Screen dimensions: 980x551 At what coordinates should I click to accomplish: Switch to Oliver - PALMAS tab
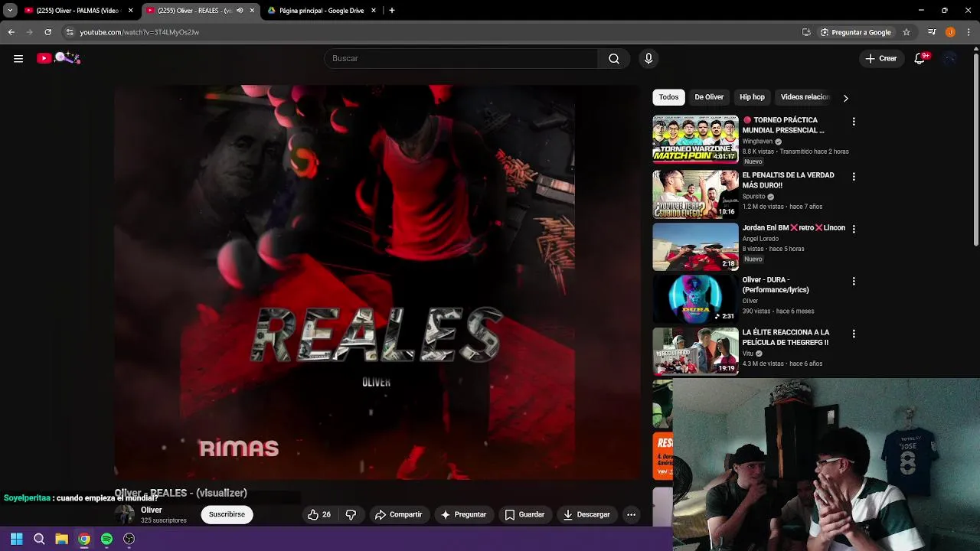point(78,11)
